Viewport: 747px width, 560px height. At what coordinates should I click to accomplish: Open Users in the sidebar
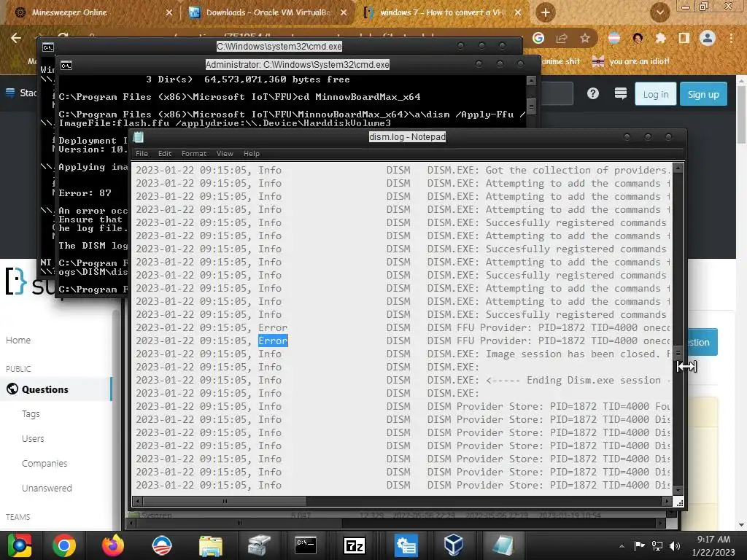pyautogui.click(x=33, y=438)
